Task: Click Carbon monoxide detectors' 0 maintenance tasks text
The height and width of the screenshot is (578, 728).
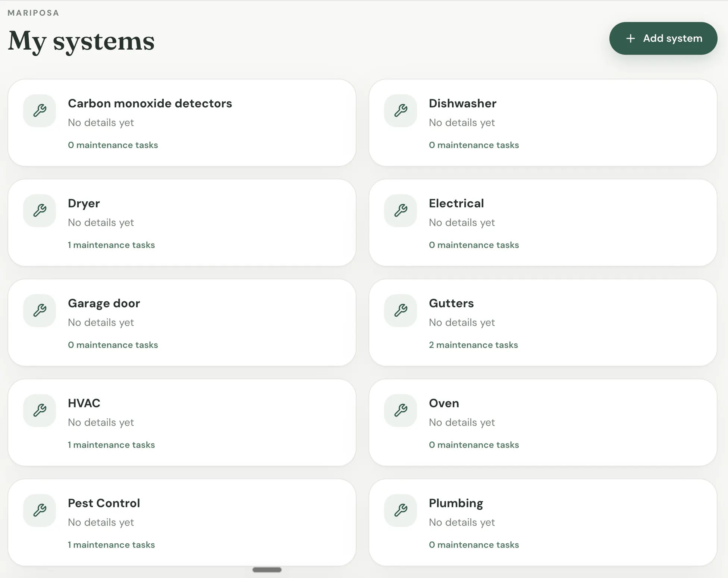Action: tap(113, 145)
